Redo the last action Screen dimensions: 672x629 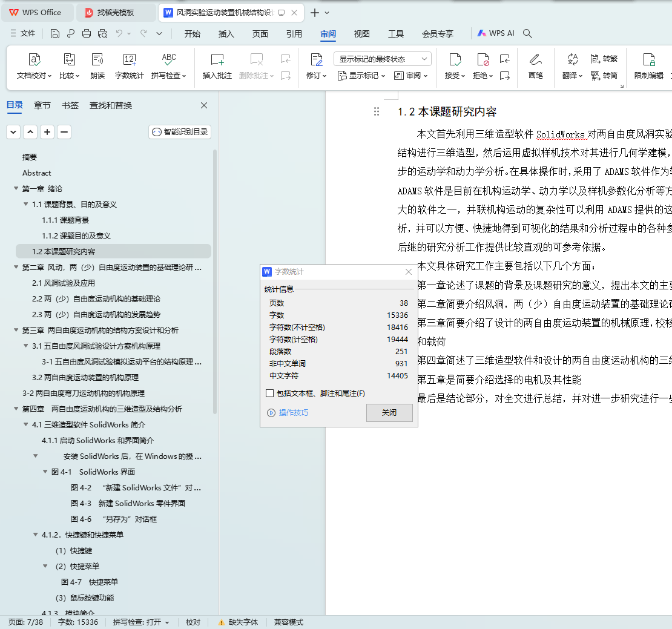point(143,33)
